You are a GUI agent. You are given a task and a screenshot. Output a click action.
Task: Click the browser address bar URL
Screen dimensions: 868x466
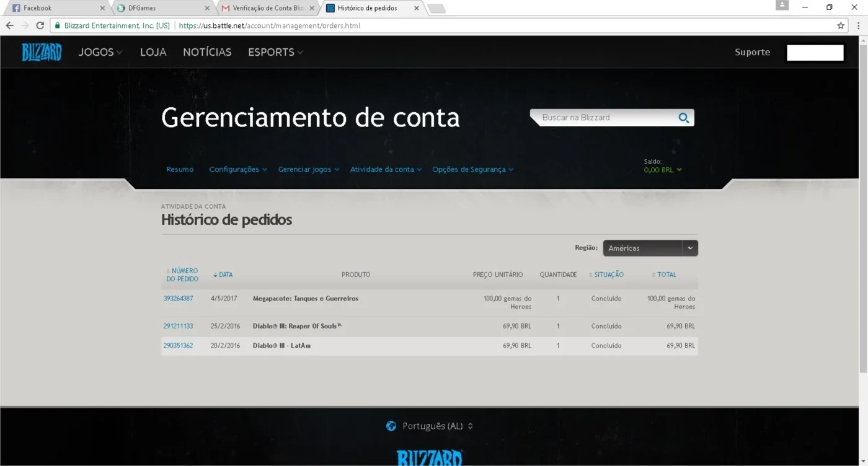pyautogui.click(x=269, y=25)
